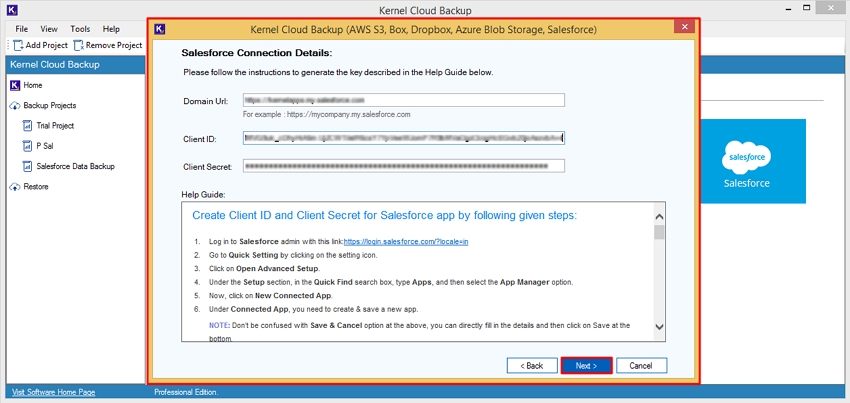Open the P Sal project item
This screenshot has height=403, width=850.
[x=44, y=146]
